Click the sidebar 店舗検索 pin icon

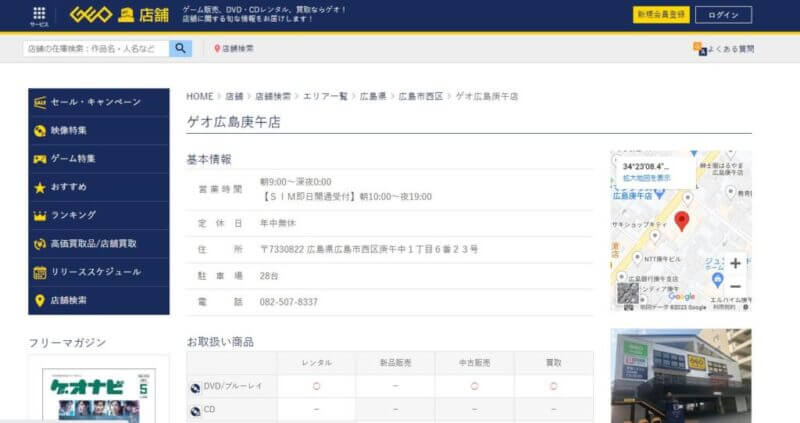coord(40,301)
